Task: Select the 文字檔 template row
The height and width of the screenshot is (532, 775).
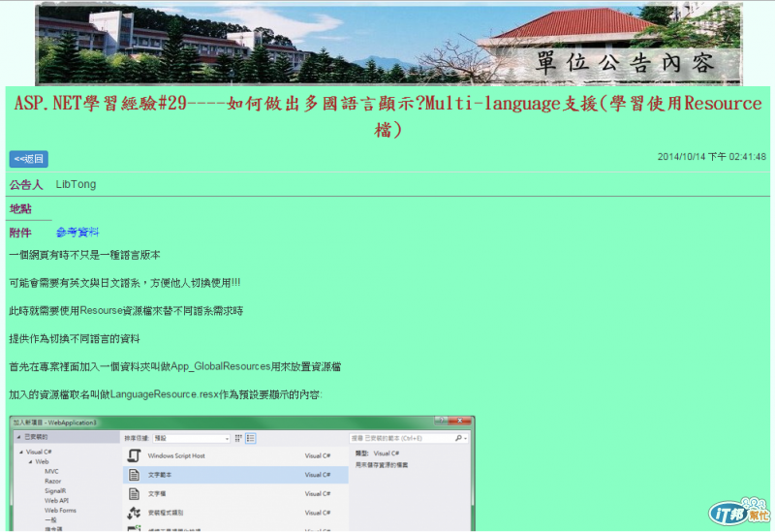Action: point(235,493)
